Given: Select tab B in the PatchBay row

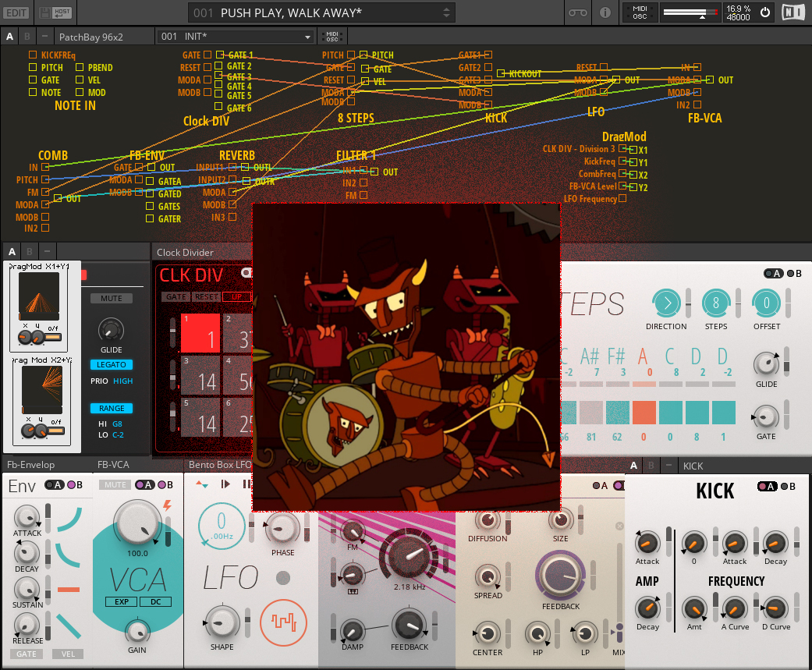Looking at the screenshot, I should tap(27, 37).
